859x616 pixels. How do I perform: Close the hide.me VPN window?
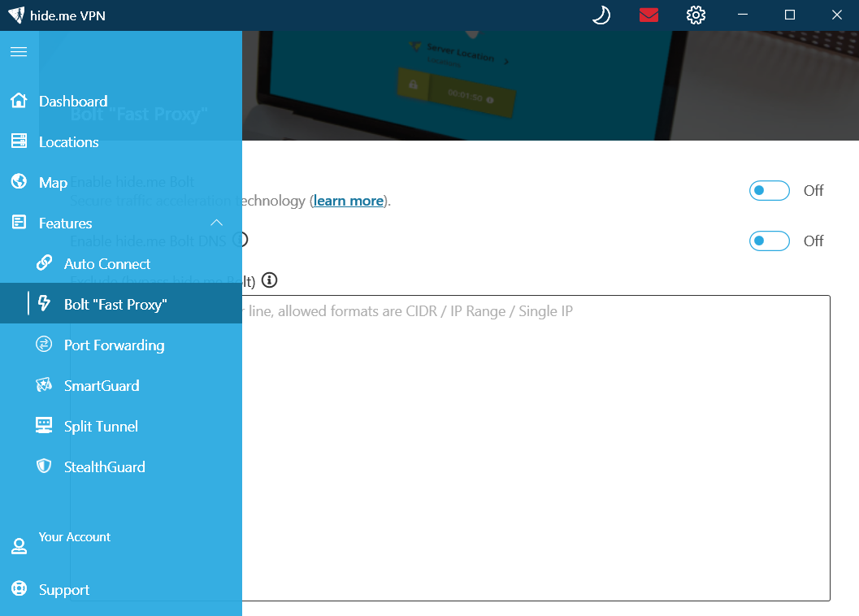point(836,15)
